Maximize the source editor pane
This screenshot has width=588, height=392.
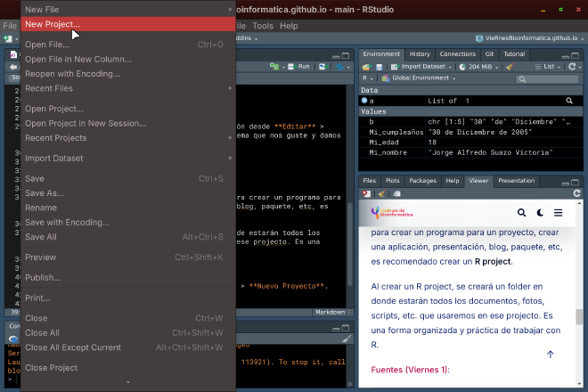[x=346, y=56]
